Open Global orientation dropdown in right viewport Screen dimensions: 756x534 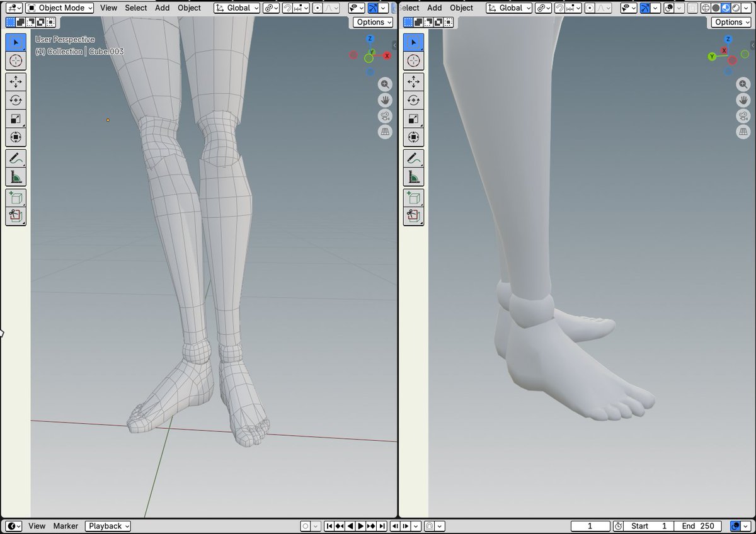click(509, 8)
